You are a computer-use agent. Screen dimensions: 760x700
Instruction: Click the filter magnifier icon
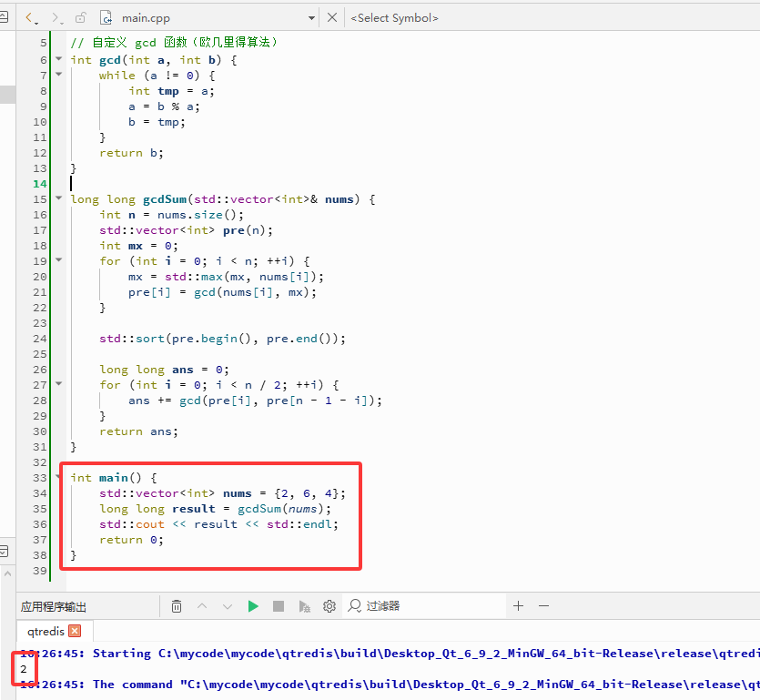click(354, 606)
